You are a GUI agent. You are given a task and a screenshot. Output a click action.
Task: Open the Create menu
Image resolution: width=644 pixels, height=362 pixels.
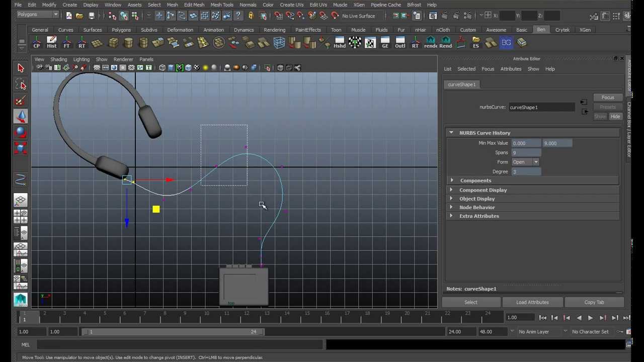tap(69, 5)
